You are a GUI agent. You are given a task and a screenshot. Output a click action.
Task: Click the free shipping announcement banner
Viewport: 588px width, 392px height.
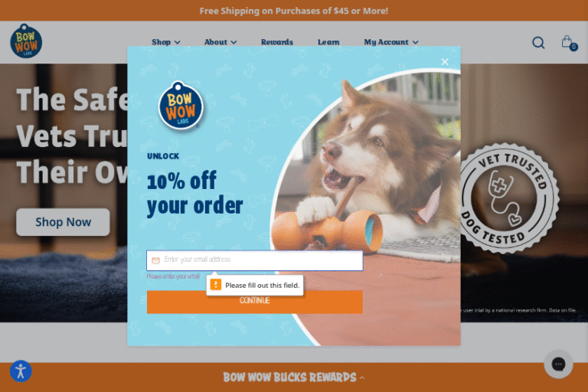(x=294, y=11)
